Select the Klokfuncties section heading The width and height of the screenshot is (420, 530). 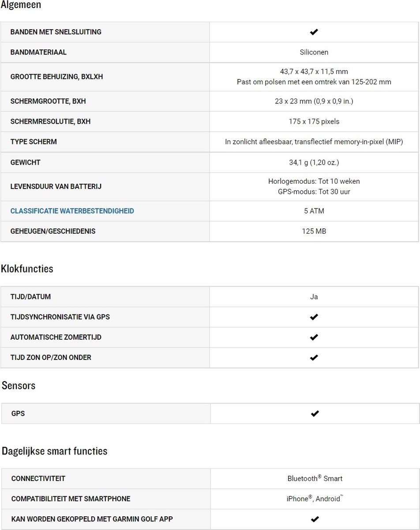(27, 269)
